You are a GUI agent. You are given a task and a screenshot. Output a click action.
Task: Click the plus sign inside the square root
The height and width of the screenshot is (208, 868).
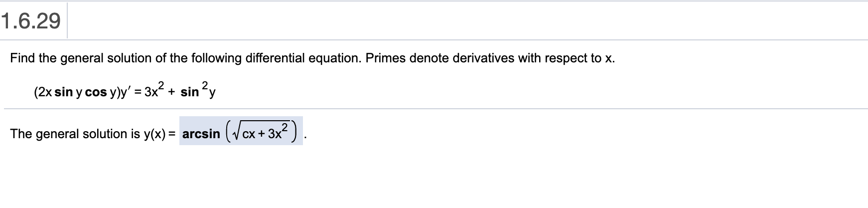point(261,134)
